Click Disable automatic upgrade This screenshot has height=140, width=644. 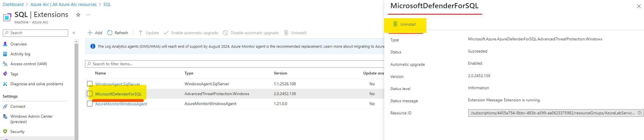(x=251, y=33)
